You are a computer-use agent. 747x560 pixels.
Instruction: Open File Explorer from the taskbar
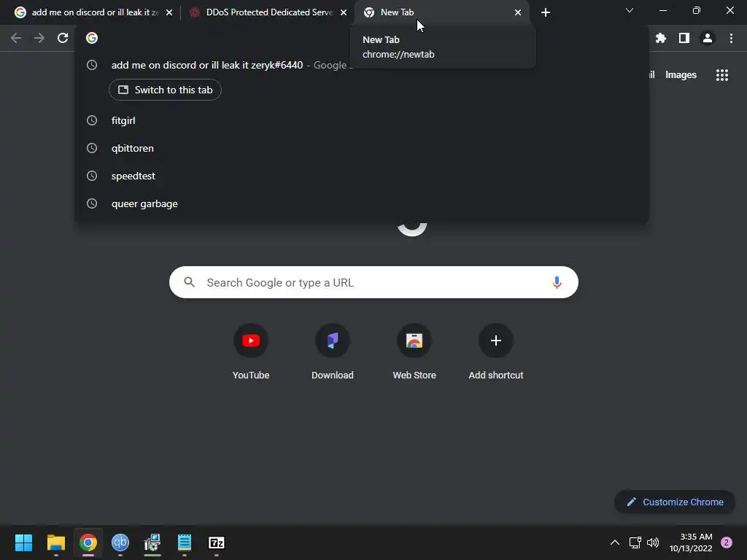pos(55,542)
